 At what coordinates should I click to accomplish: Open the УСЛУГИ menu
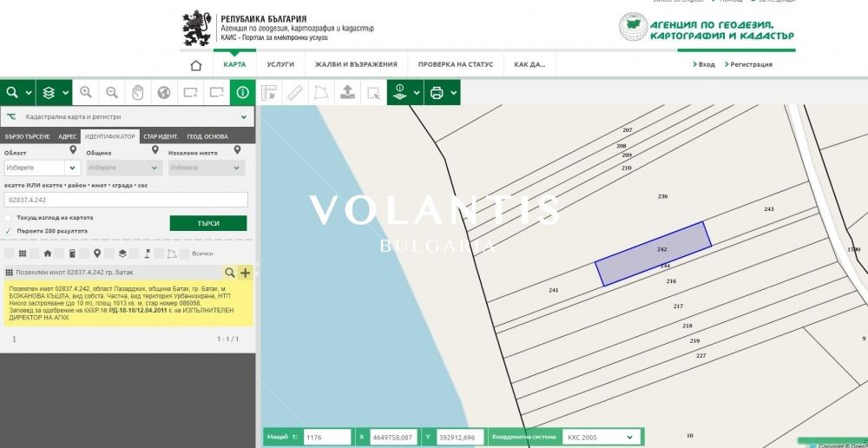(280, 65)
